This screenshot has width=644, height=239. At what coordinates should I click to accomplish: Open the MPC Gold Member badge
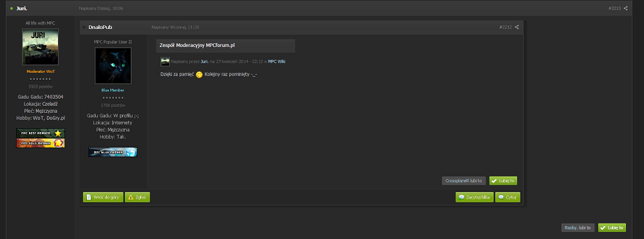pos(40,143)
